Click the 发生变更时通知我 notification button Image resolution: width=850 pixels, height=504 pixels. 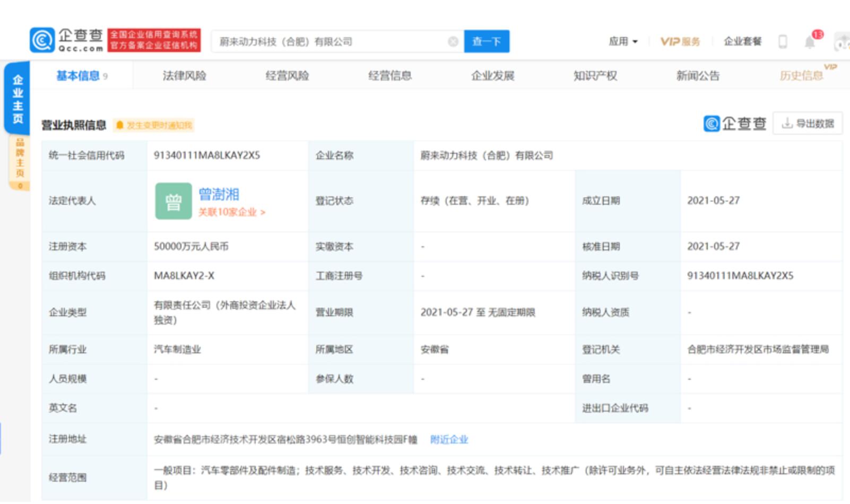(154, 125)
